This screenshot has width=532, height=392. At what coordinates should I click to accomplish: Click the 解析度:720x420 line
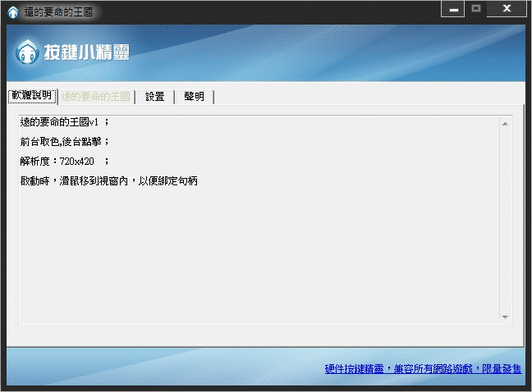tap(62, 161)
